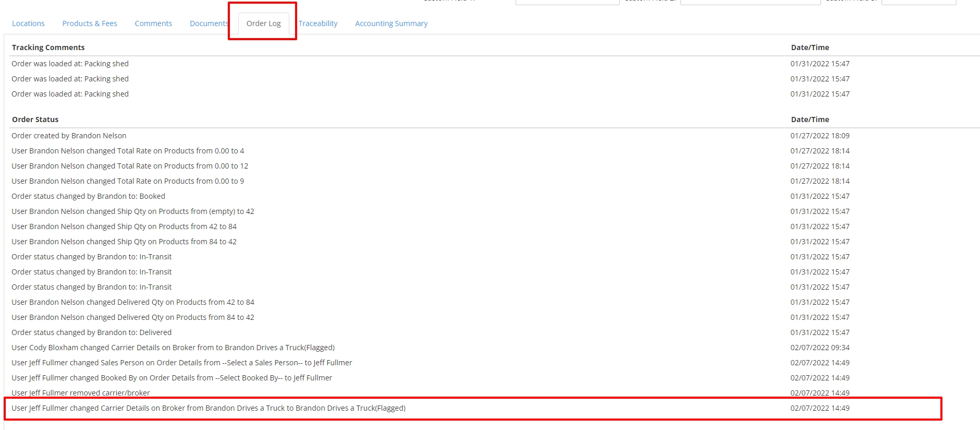Open the Comments tab
980x430 pixels.
click(x=153, y=23)
